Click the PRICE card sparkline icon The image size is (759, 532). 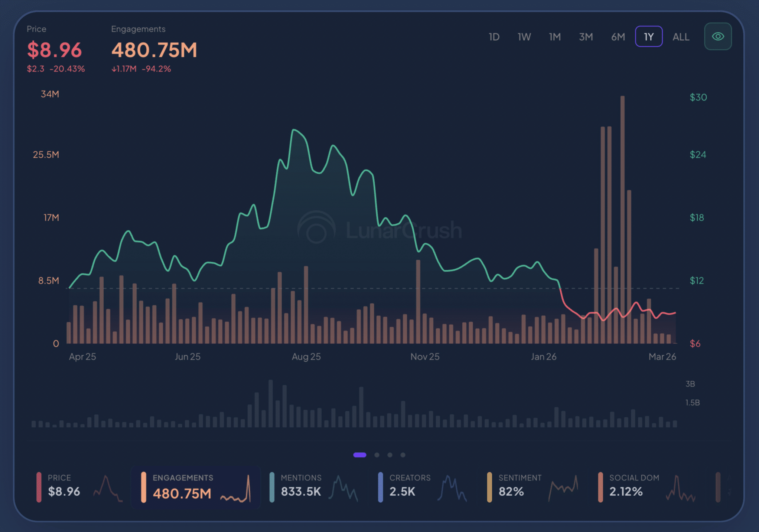pyautogui.click(x=107, y=489)
